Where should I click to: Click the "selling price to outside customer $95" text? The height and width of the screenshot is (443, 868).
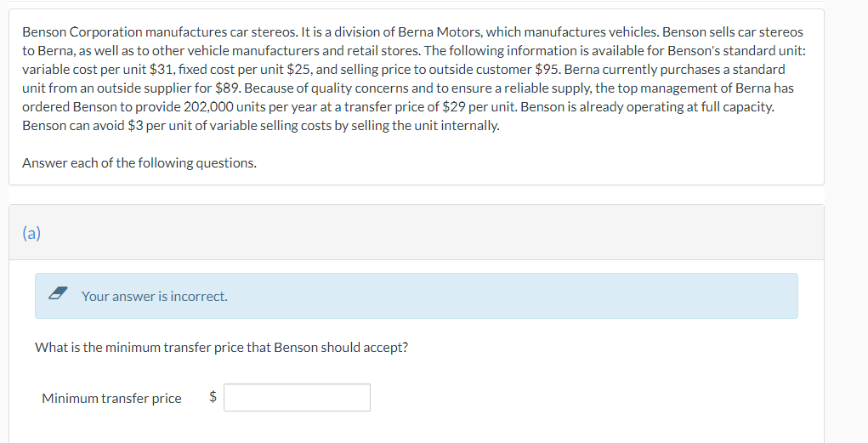(x=440, y=69)
